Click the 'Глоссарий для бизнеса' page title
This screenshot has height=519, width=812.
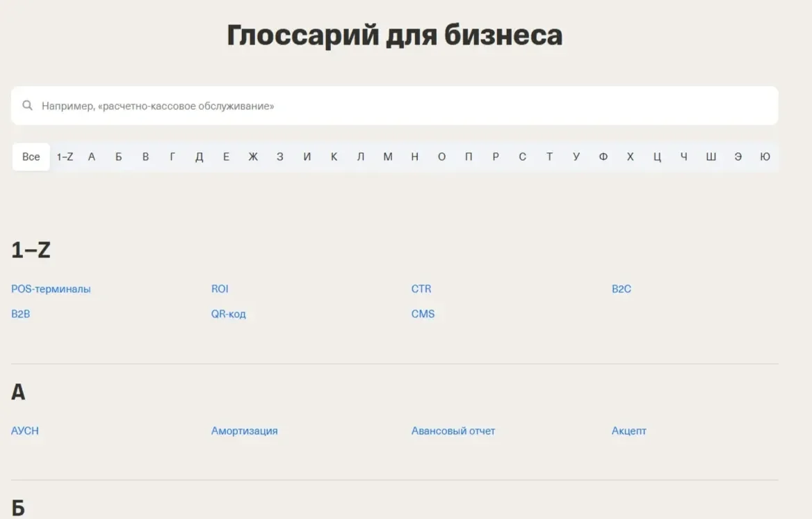395,35
